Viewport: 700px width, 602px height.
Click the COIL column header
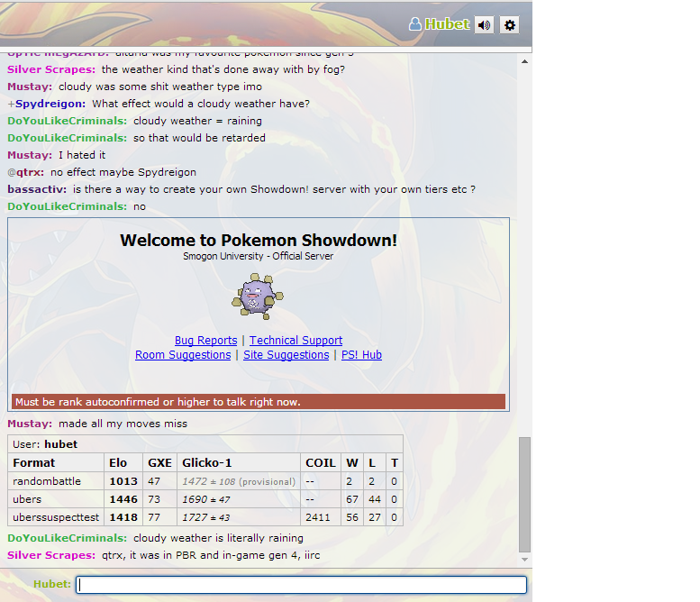coord(321,462)
